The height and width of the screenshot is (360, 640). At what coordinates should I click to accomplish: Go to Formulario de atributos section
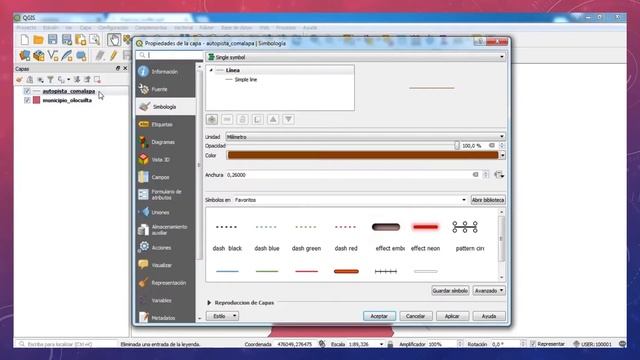click(x=165, y=195)
